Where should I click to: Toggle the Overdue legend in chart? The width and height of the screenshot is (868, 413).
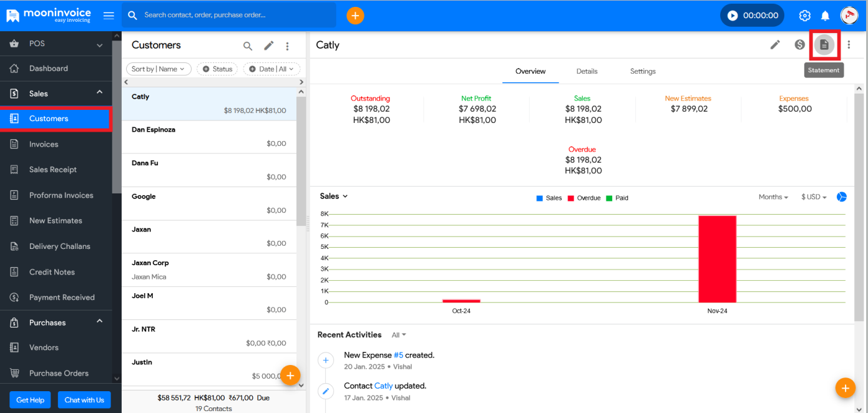click(x=584, y=198)
